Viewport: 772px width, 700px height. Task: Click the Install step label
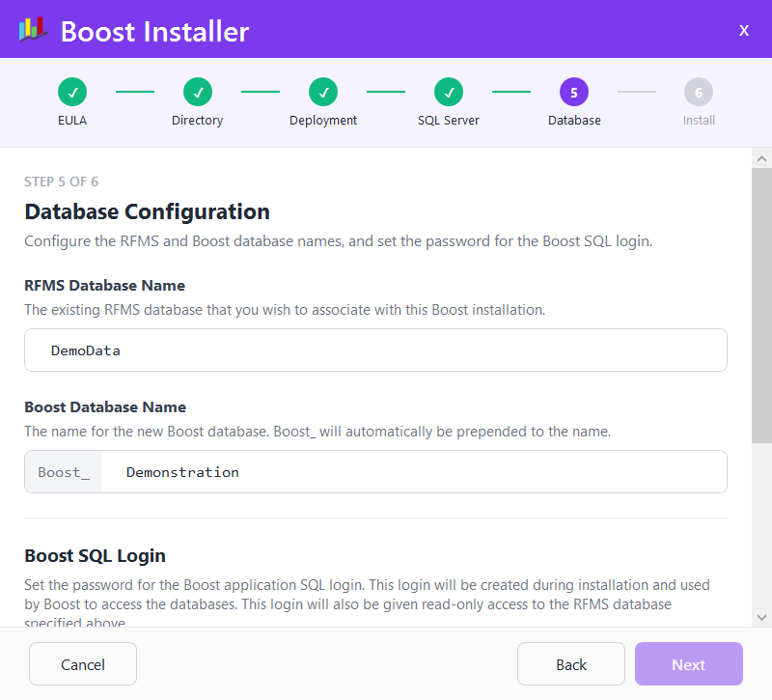[x=699, y=120]
